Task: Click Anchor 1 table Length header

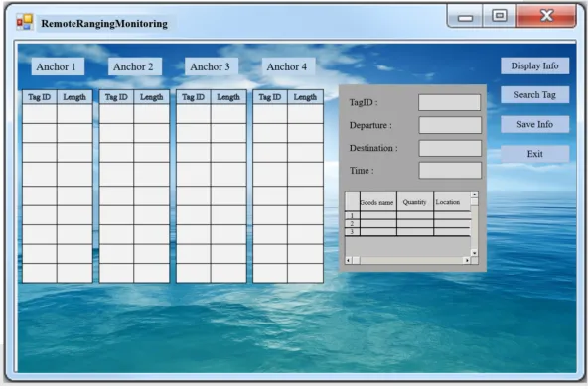Action: point(74,97)
